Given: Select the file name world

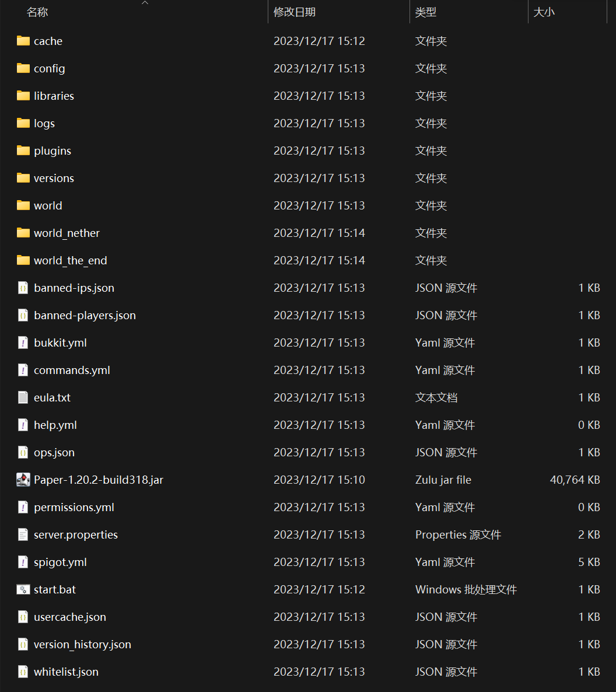Looking at the screenshot, I should click(48, 205).
